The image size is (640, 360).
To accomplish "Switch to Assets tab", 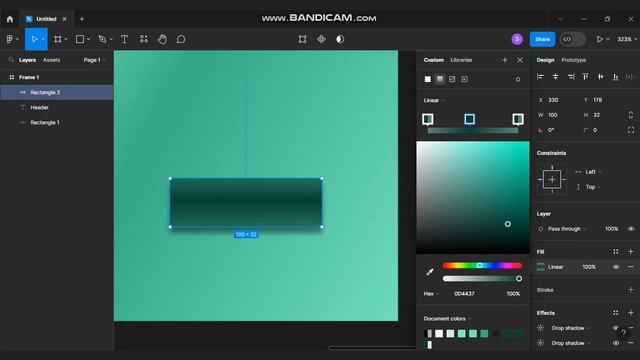I will pos(51,60).
